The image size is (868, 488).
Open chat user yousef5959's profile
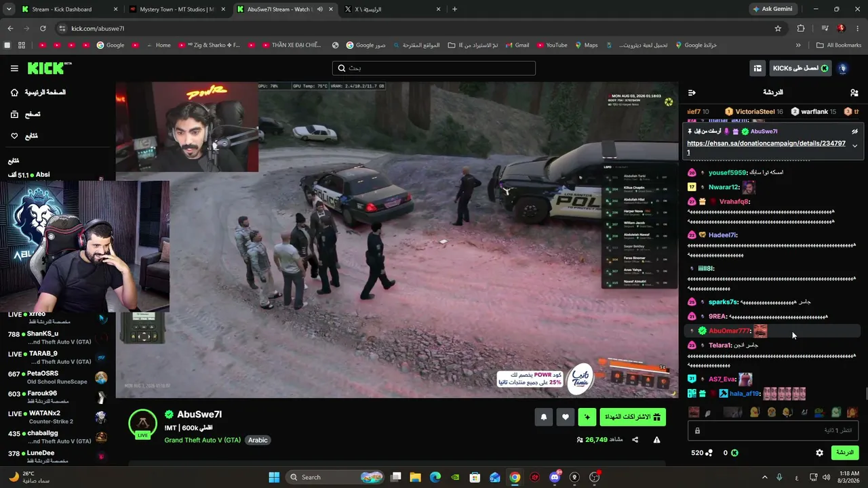point(728,173)
